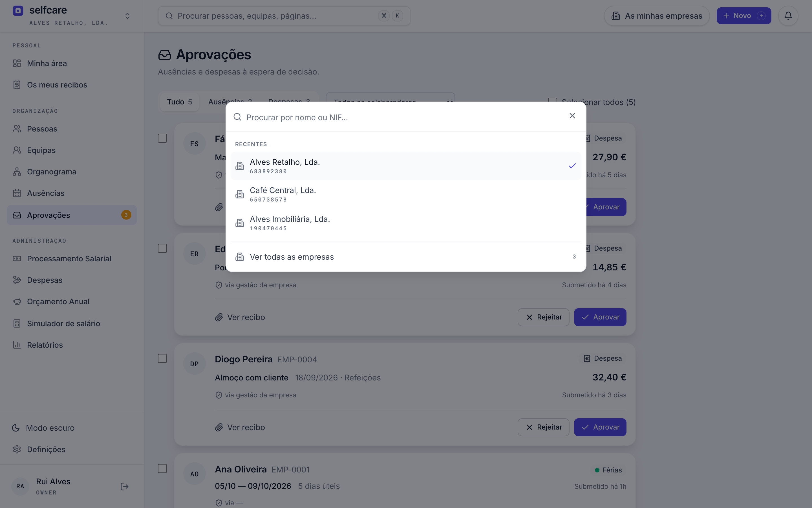Tick the checkbox for the ER card
The width and height of the screenshot is (812, 508).
(x=162, y=249)
